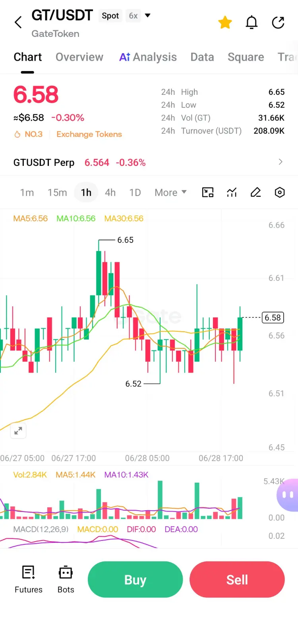298x644 pixels.
Task: Select the 1h timeframe
Action: pyautogui.click(x=86, y=192)
